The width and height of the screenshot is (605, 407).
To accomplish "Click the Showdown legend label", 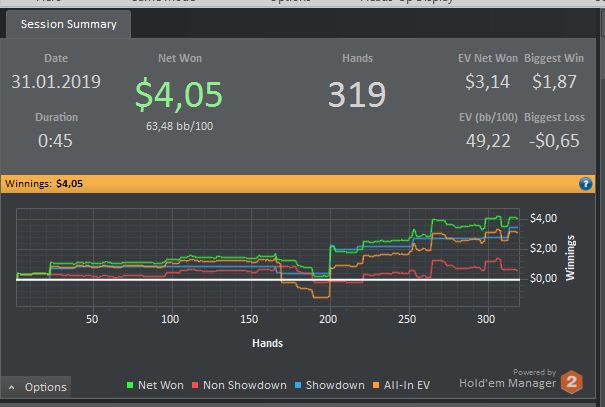I will pyautogui.click(x=335, y=385).
